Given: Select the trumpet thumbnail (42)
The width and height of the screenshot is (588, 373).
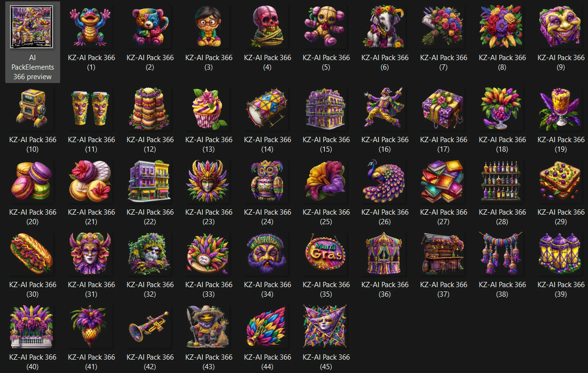Looking at the screenshot, I should click(150, 326).
